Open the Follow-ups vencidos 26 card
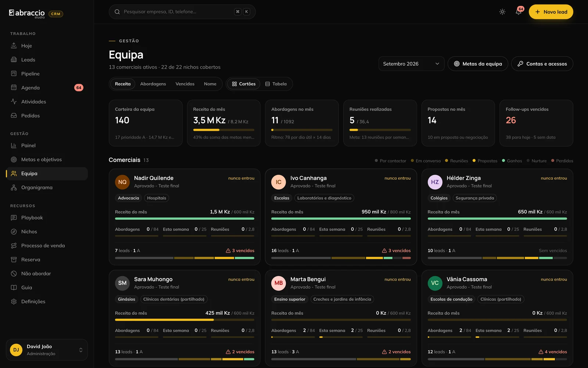This screenshot has height=368, width=588. [536, 123]
